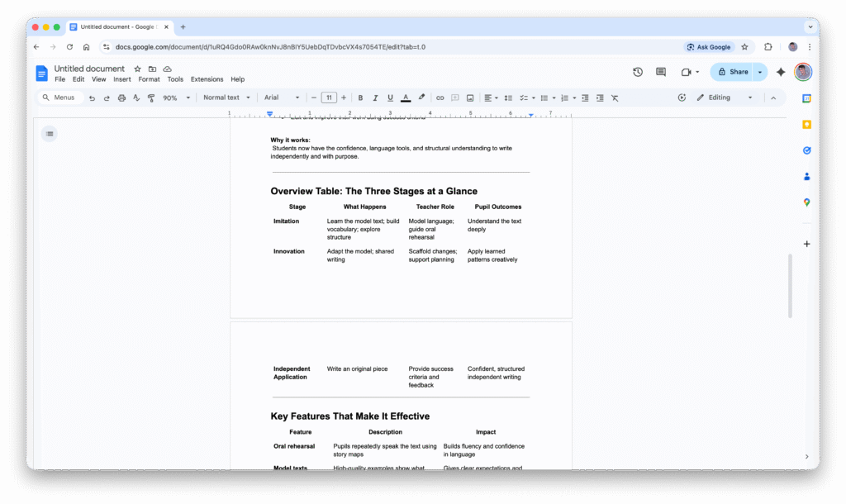Select the paint format tool
Viewport: 846px width, 504px height.
[x=150, y=97]
